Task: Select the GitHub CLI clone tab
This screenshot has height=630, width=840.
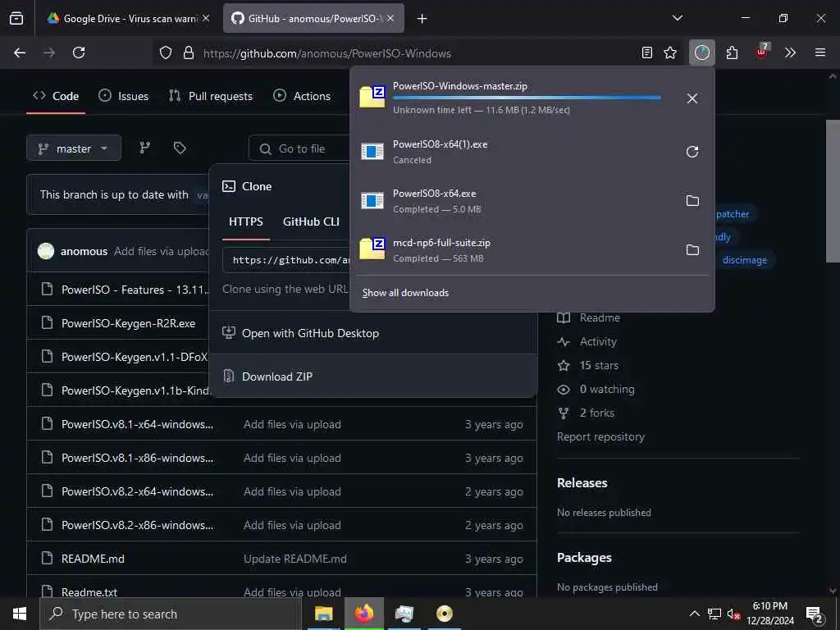Action: tap(311, 221)
